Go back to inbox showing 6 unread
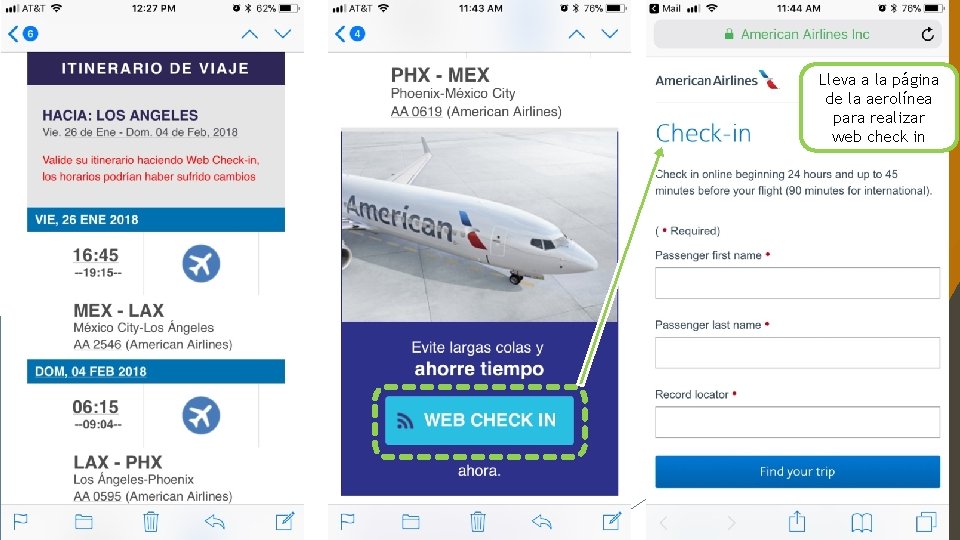The image size is (960, 540). click(x=23, y=34)
